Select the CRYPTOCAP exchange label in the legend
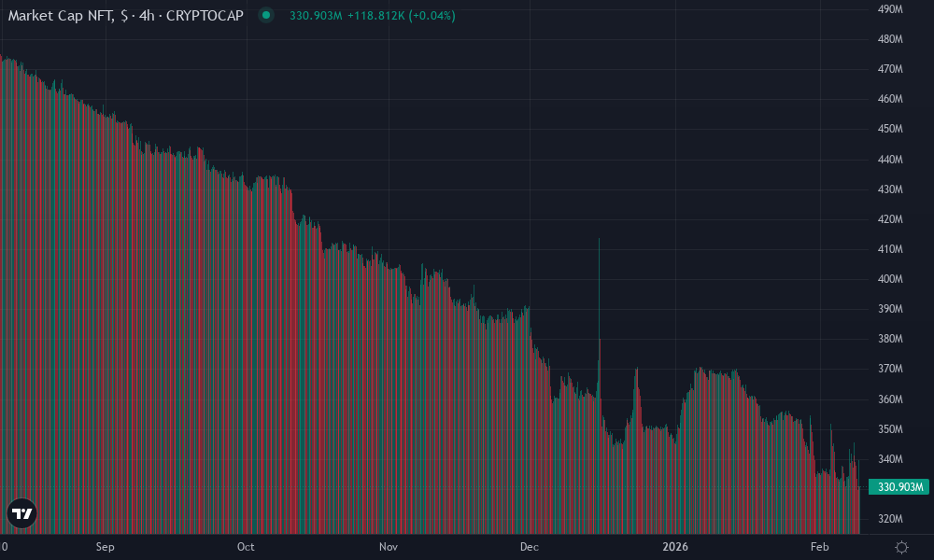Screen dimensions: 934x560 click(207, 15)
